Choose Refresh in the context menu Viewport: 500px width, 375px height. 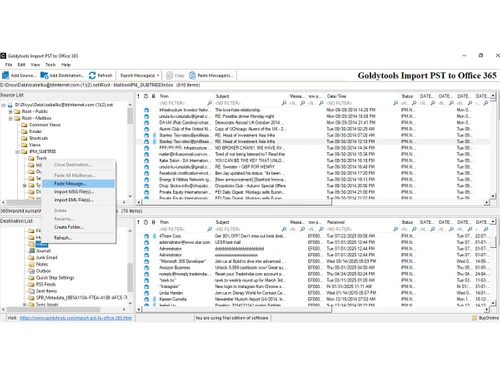tap(78, 238)
